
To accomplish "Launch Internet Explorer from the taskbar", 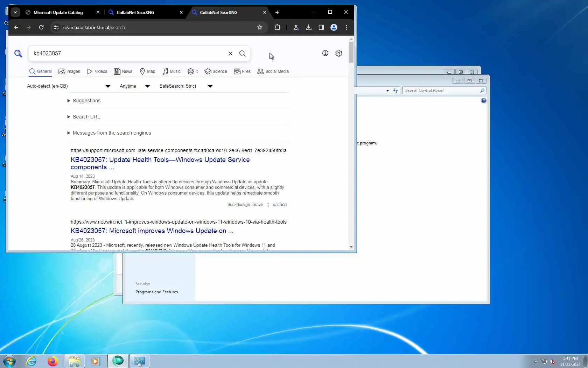I will pos(31,361).
